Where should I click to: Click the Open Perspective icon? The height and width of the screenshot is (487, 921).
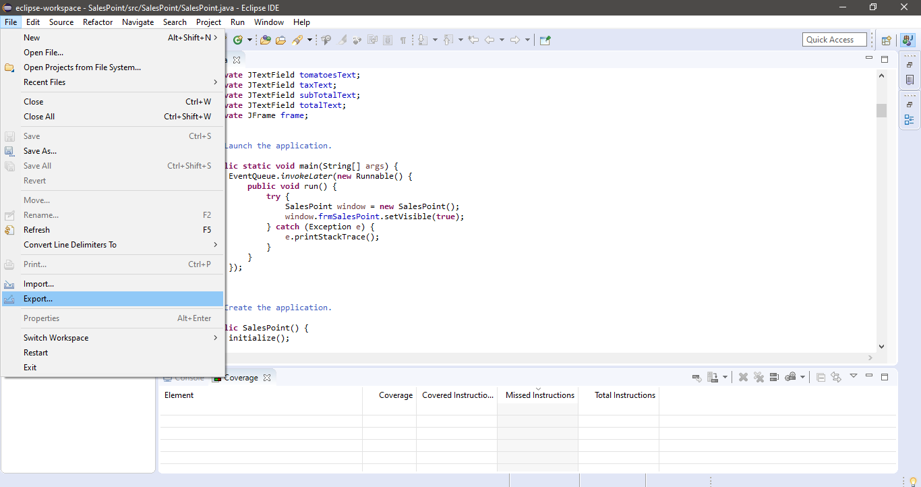[886, 40]
